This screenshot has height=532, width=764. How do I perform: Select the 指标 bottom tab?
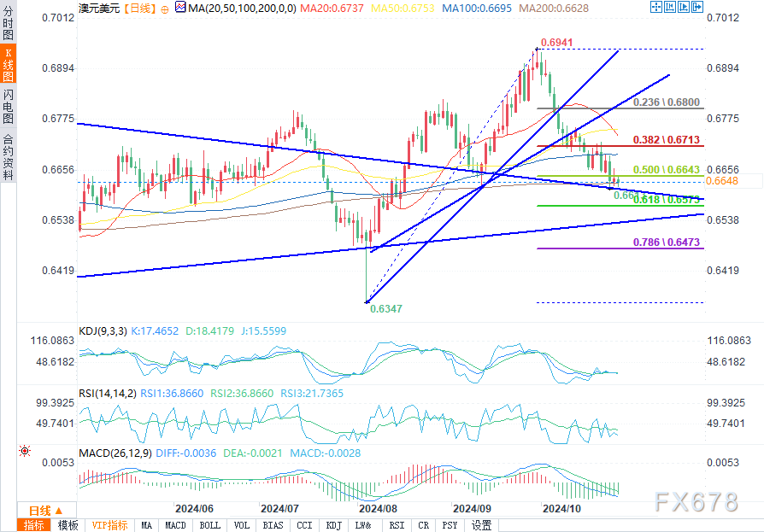[x=34, y=525]
